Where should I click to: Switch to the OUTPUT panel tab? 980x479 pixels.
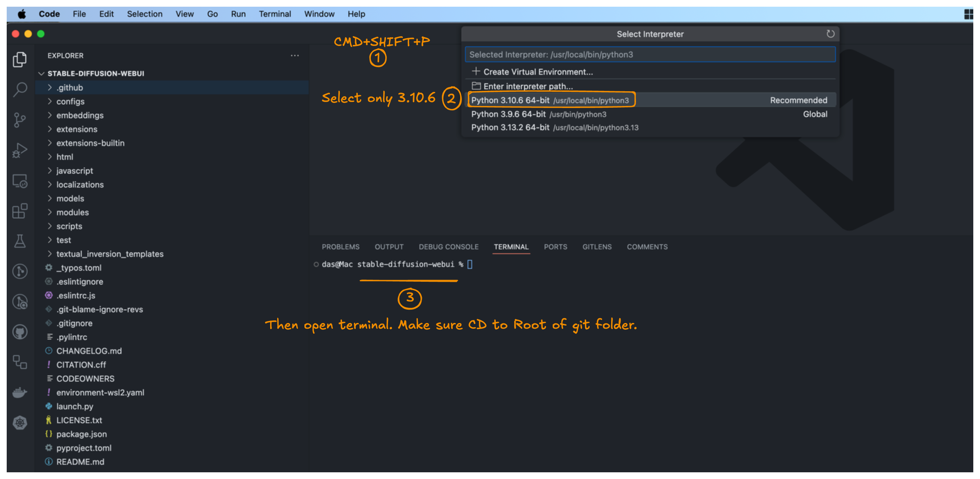pos(389,247)
